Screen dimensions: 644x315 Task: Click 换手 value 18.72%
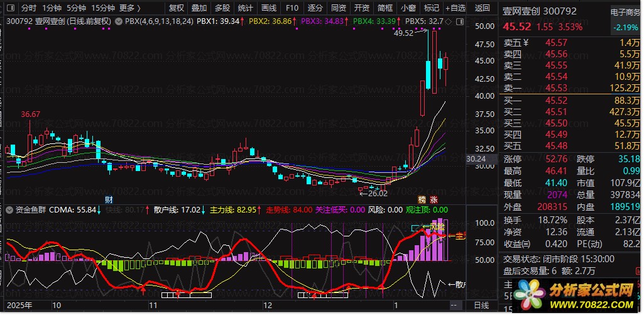point(552,221)
